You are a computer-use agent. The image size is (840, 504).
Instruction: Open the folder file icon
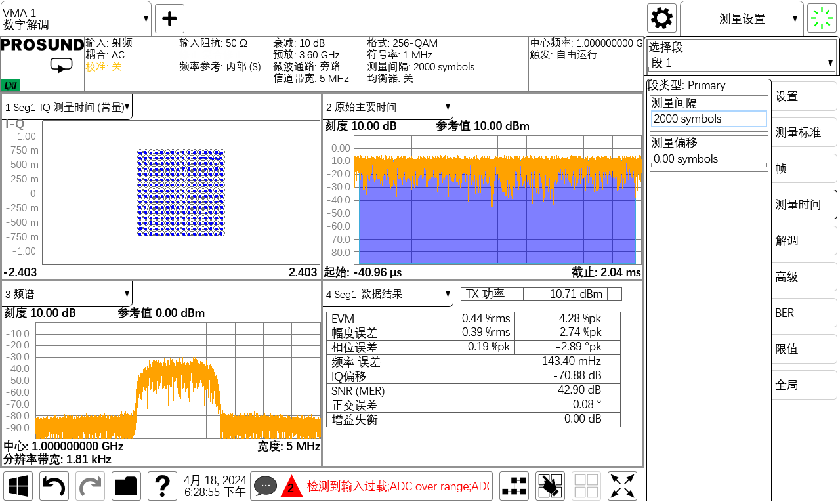coord(127,486)
